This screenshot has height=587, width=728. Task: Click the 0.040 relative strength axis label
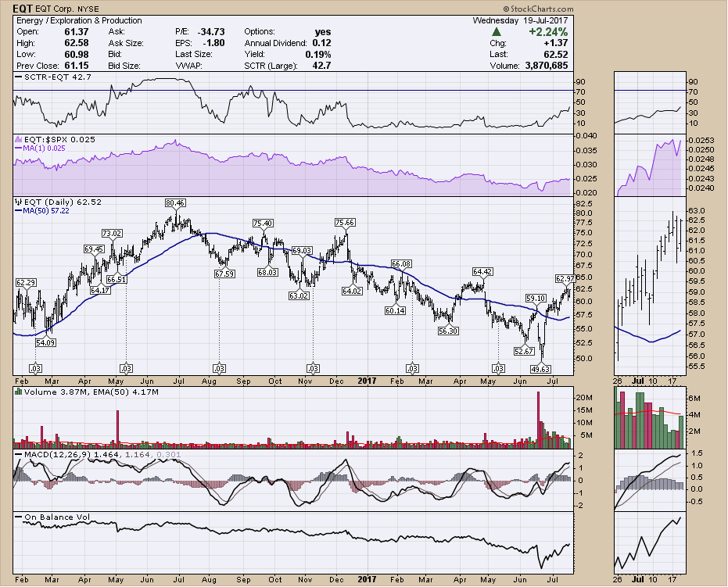coord(586,135)
